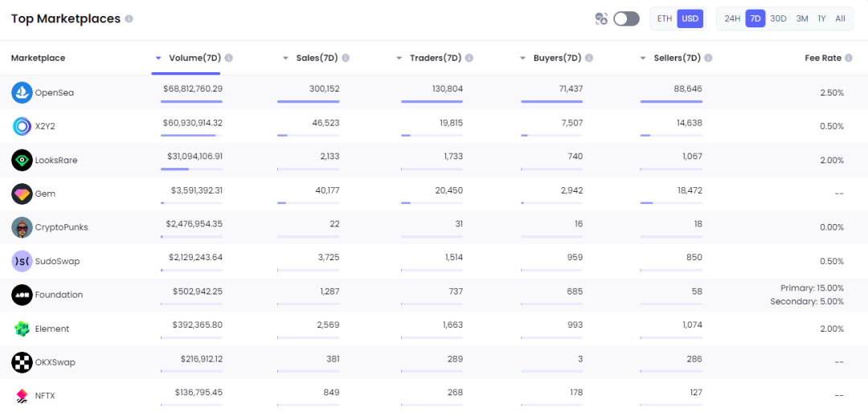
Task: Click Foundation Secondary: 5.00% fee text
Action: point(807,301)
